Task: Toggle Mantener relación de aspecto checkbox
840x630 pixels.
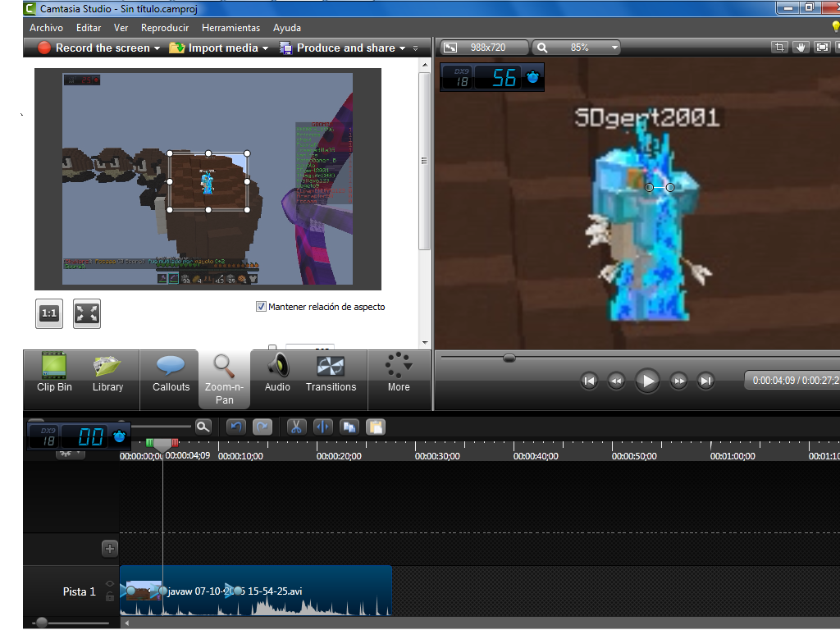Action: pos(261,307)
